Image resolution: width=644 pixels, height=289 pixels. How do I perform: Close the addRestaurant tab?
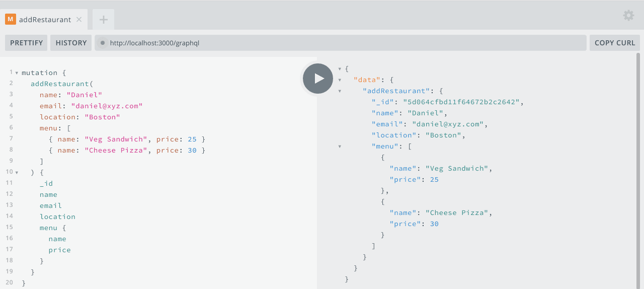click(x=79, y=20)
